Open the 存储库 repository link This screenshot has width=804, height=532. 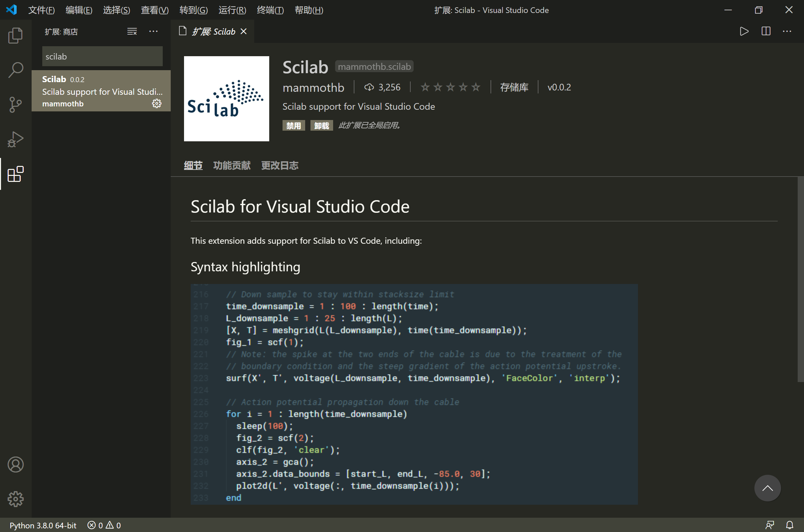click(514, 87)
